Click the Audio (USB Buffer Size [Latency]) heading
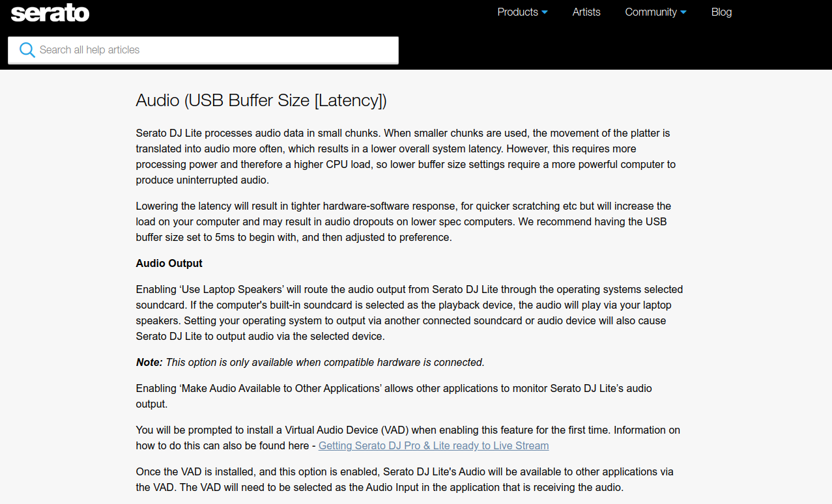 (x=261, y=100)
